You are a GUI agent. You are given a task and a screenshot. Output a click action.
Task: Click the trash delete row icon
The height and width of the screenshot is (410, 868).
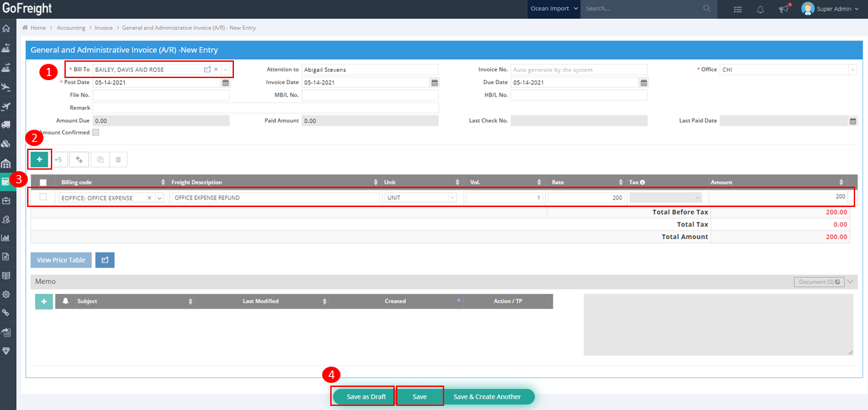tap(118, 160)
